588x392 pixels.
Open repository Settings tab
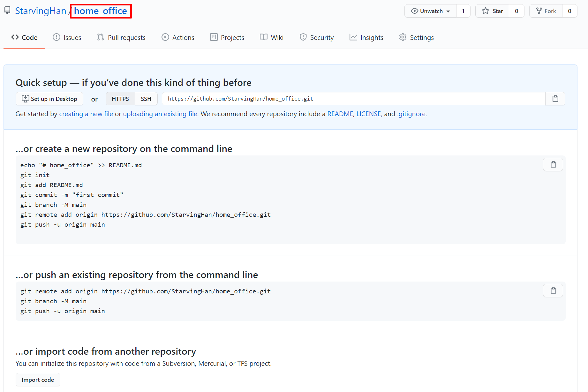[417, 37]
